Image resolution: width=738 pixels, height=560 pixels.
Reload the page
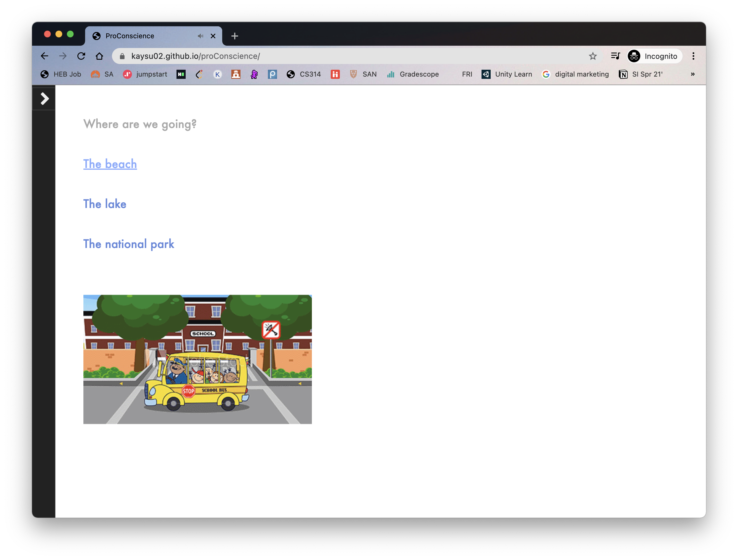pyautogui.click(x=81, y=56)
